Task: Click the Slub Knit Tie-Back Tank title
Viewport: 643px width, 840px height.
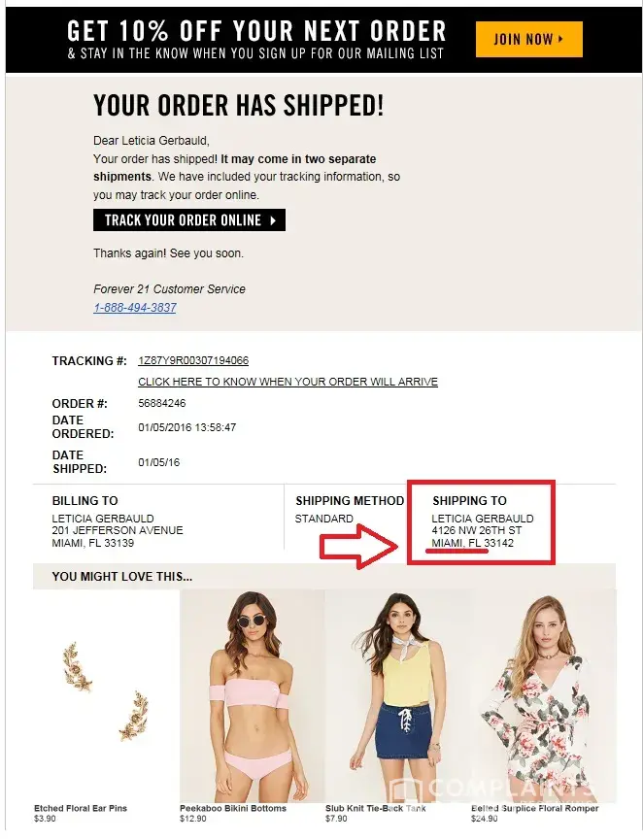Action: point(376,808)
